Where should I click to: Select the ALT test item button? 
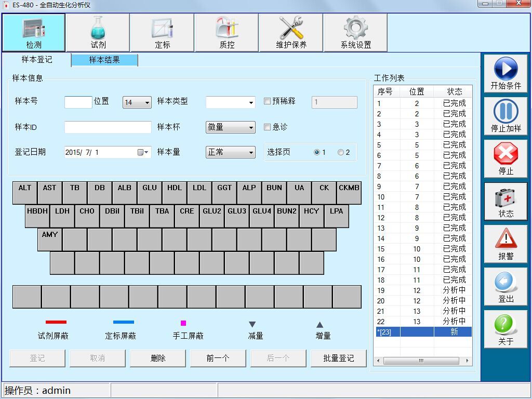pos(25,192)
